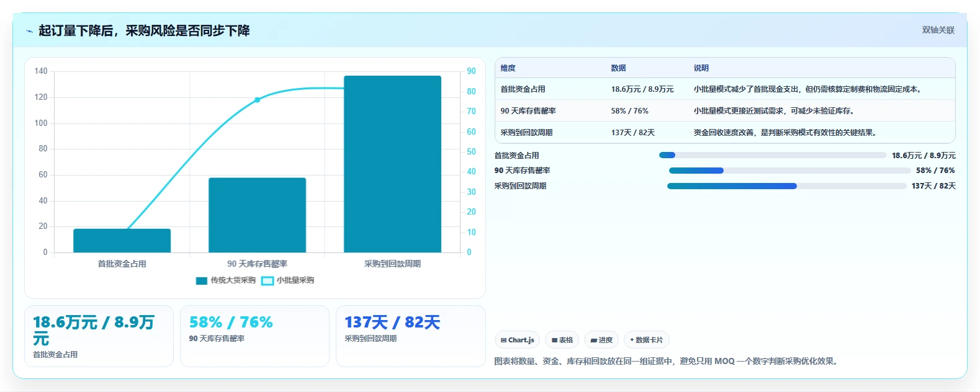The width and height of the screenshot is (980, 392).
Task: Click table cell 18.6万元 / 8.9万元
Action: (642, 89)
